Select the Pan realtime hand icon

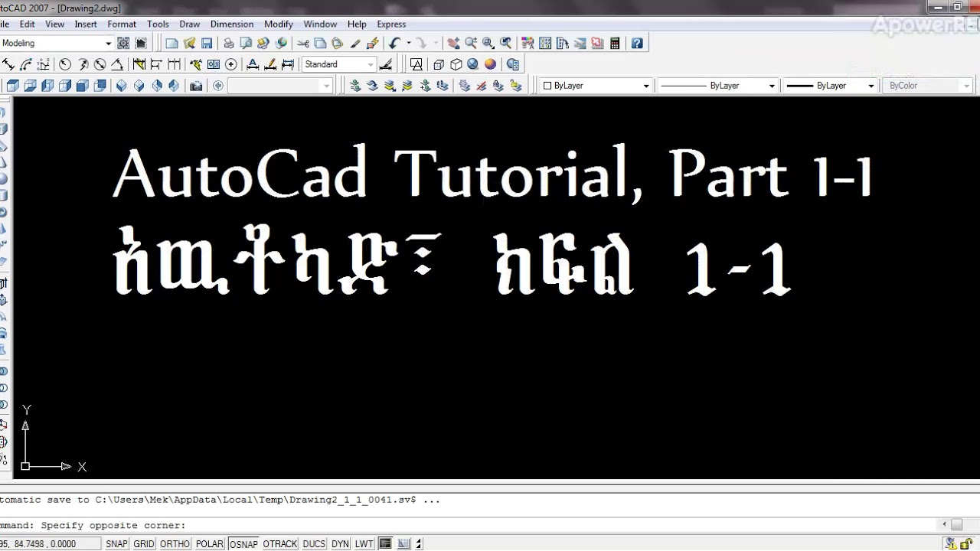point(453,43)
